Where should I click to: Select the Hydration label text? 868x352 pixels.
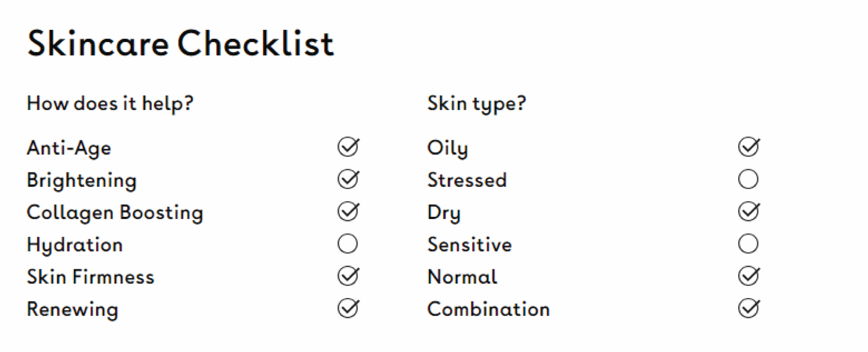75,245
